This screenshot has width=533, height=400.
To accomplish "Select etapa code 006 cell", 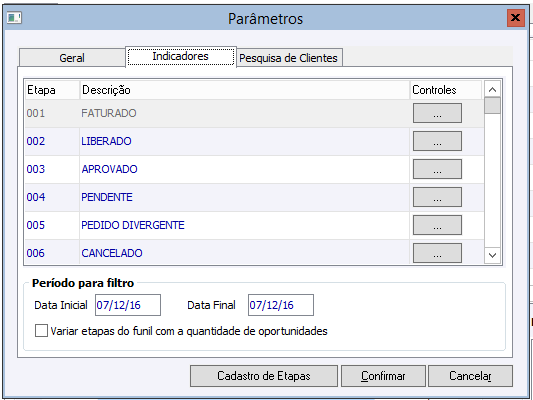I will 52,252.
